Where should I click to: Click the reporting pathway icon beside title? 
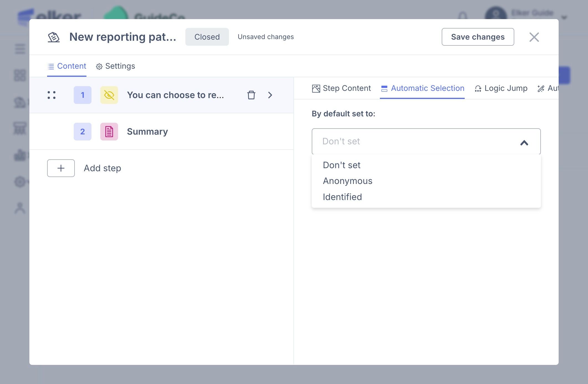tap(54, 37)
